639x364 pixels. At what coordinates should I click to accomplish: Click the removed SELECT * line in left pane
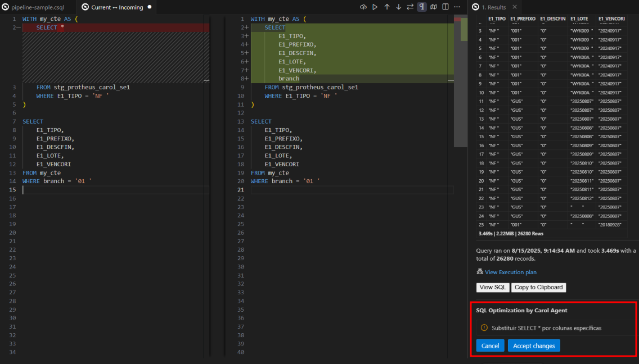coord(116,28)
